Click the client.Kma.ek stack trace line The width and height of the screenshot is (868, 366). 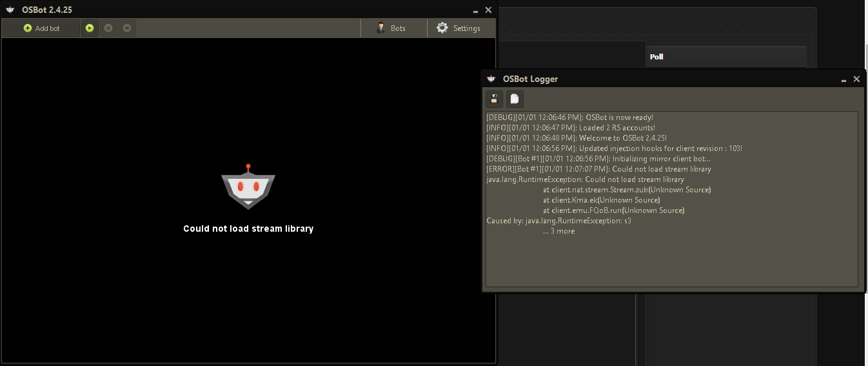click(x=601, y=200)
